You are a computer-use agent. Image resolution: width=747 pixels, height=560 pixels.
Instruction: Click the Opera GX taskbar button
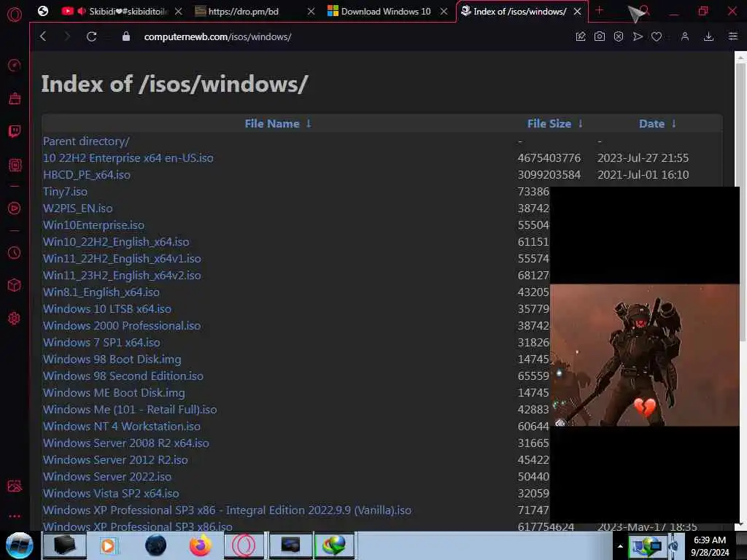tap(244, 545)
